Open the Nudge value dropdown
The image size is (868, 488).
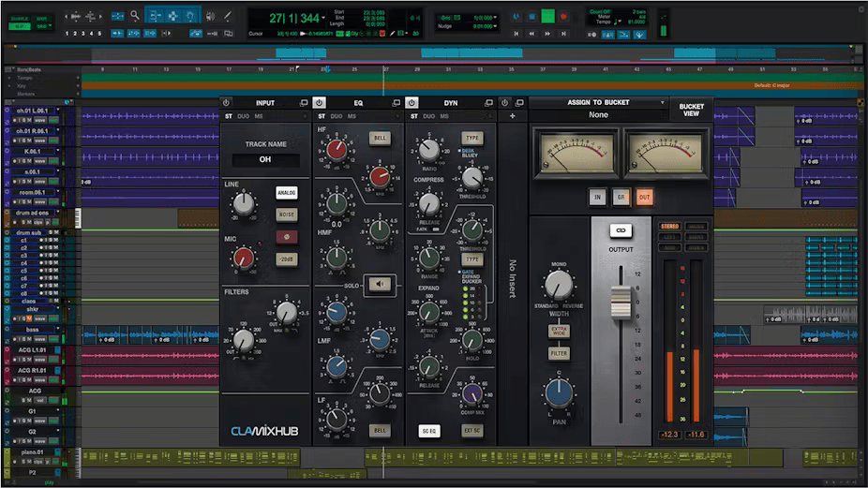[495, 26]
